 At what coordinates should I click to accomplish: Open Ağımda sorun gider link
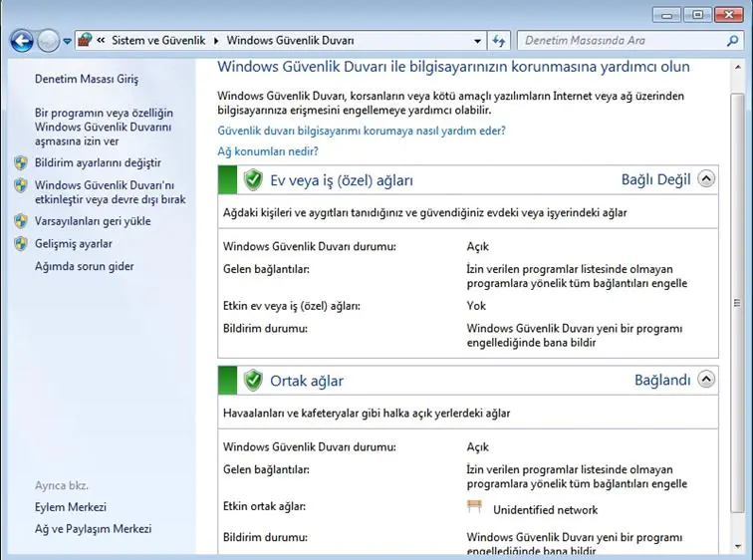pos(84,267)
